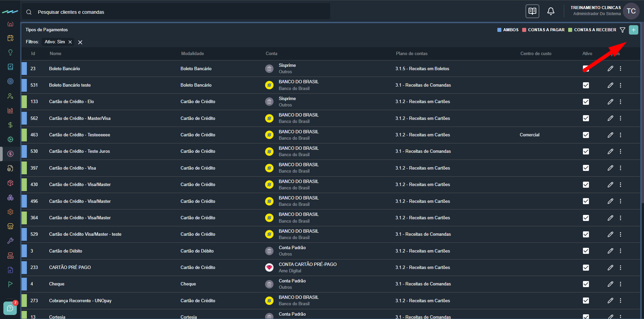Open the store shop sidebar icon
Screen dimensions: 644x319
(10, 226)
